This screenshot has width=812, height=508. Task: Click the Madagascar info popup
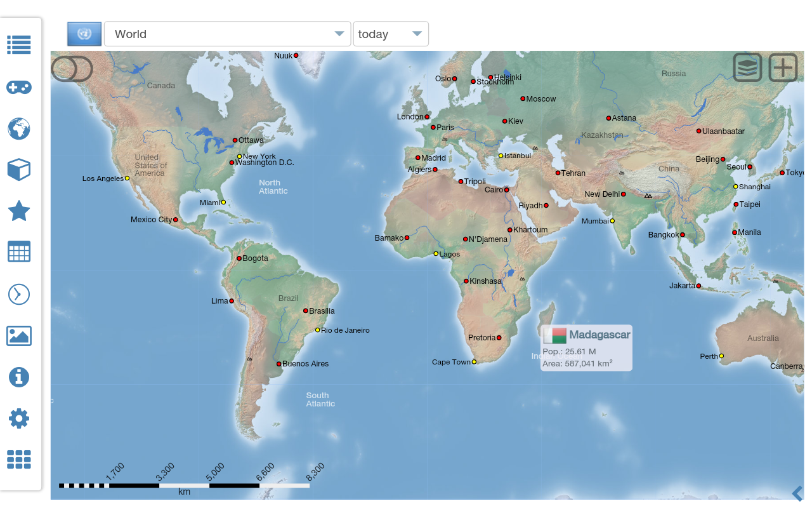point(586,348)
